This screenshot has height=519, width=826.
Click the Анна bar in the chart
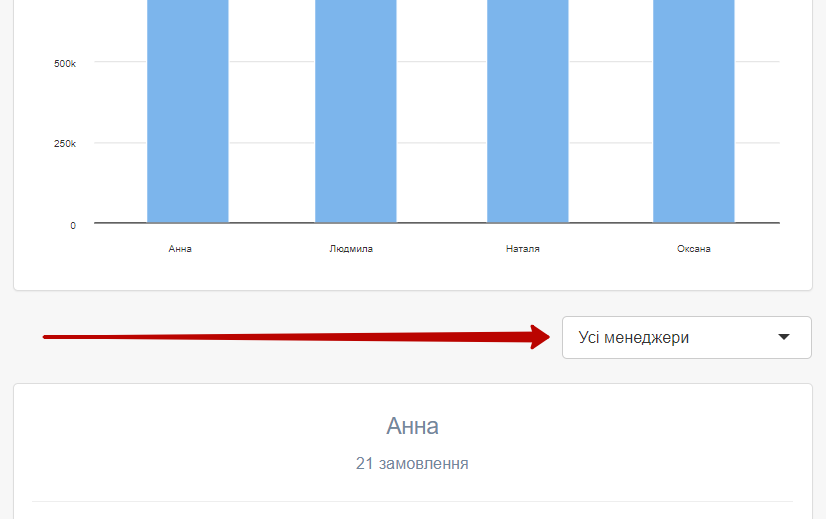point(188,111)
